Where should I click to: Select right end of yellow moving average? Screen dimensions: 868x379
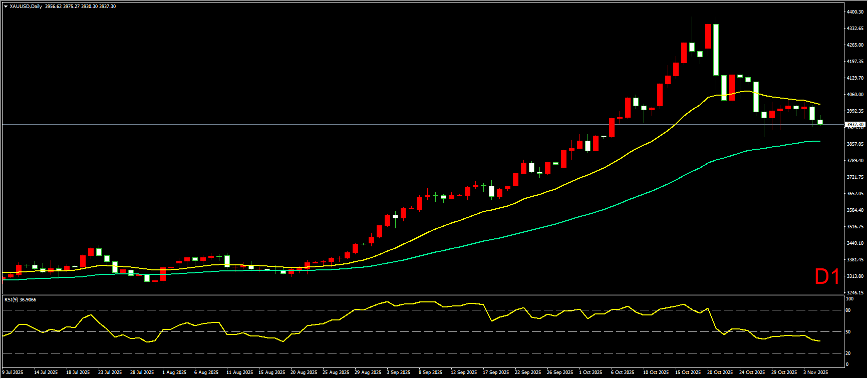(x=819, y=104)
